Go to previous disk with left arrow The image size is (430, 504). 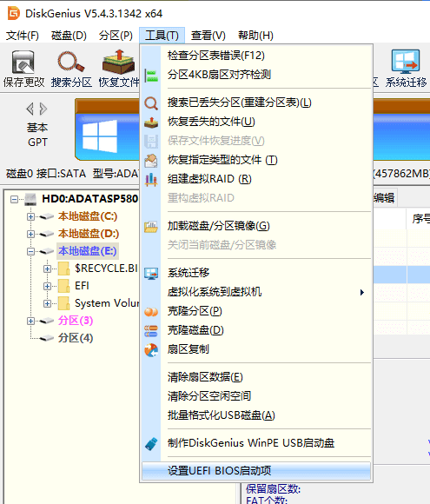[30, 109]
